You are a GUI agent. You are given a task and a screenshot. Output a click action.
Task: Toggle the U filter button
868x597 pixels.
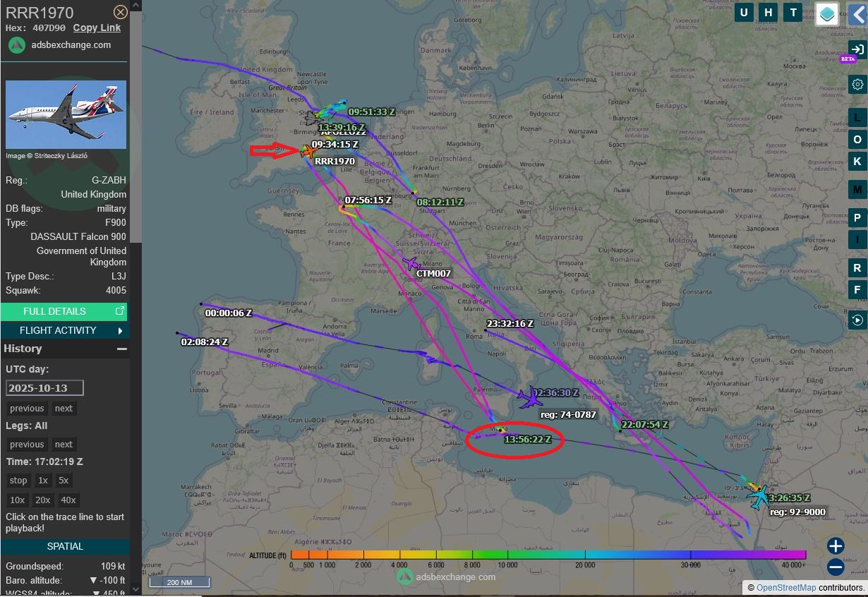pos(745,12)
